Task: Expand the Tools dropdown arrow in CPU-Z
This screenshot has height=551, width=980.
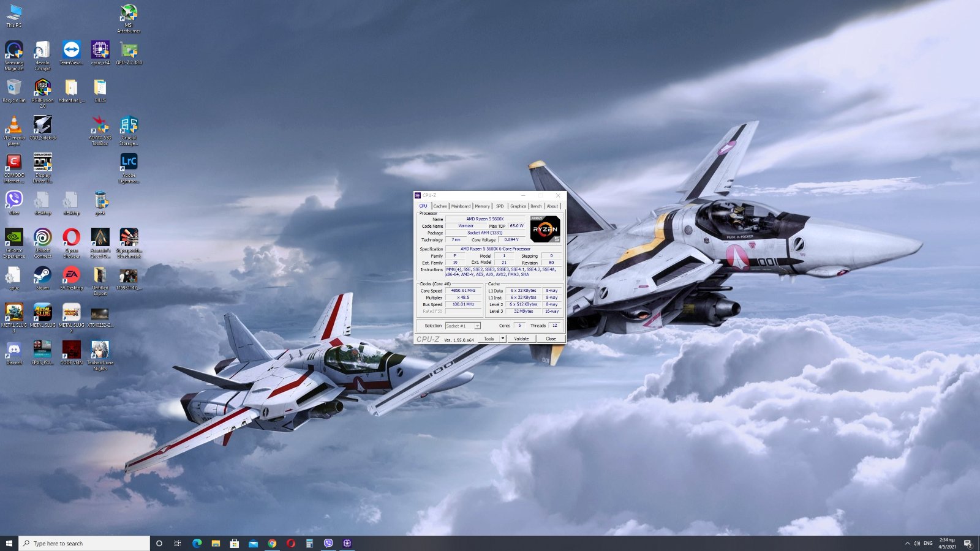Action: coord(503,339)
